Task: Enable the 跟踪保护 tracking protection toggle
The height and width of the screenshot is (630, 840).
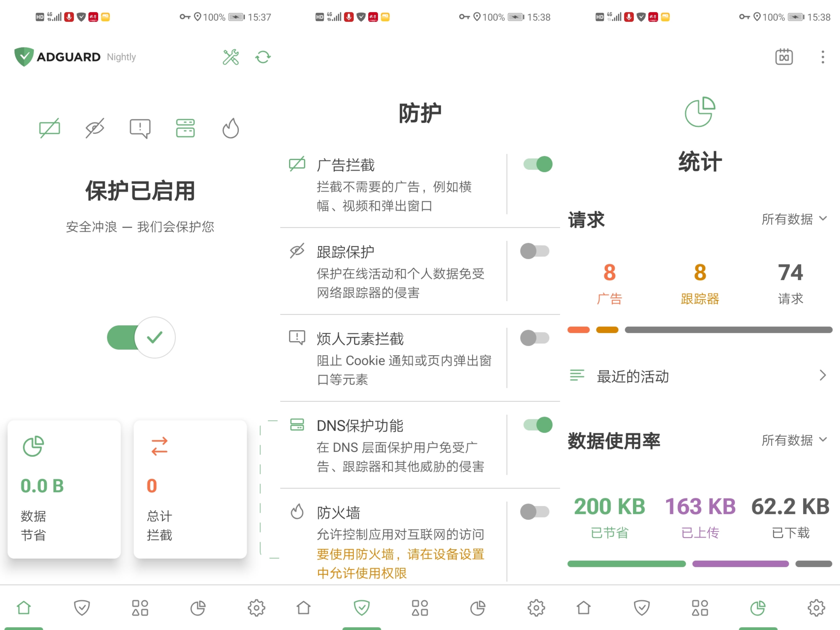Action: pyautogui.click(x=535, y=251)
